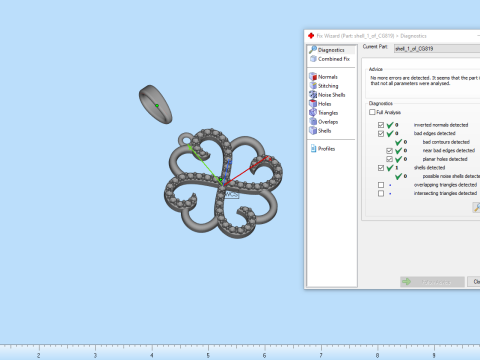
Task: Go to the Stitching fixing page
Action: point(324,86)
